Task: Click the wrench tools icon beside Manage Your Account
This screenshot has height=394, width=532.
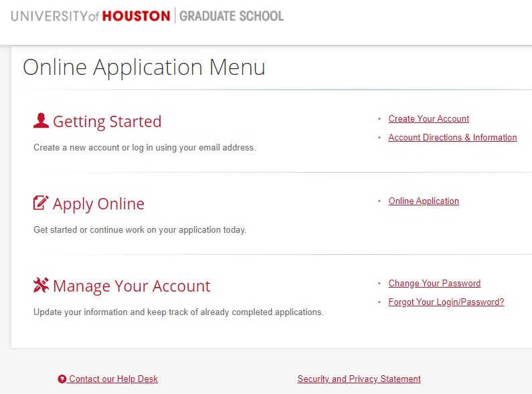Action: (x=41, y=286)
